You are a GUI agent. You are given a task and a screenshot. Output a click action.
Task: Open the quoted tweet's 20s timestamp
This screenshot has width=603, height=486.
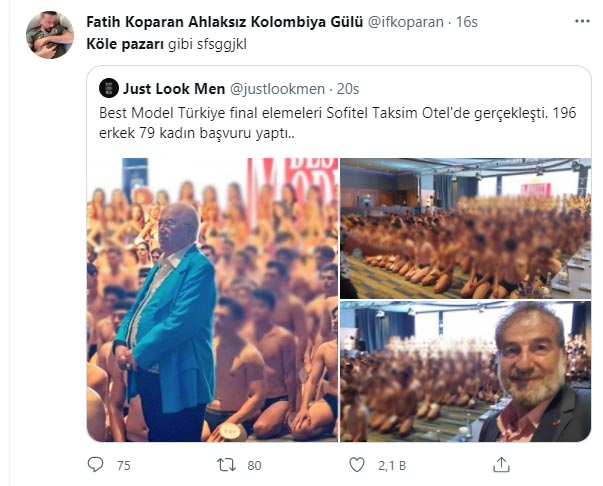pos(348,89)
